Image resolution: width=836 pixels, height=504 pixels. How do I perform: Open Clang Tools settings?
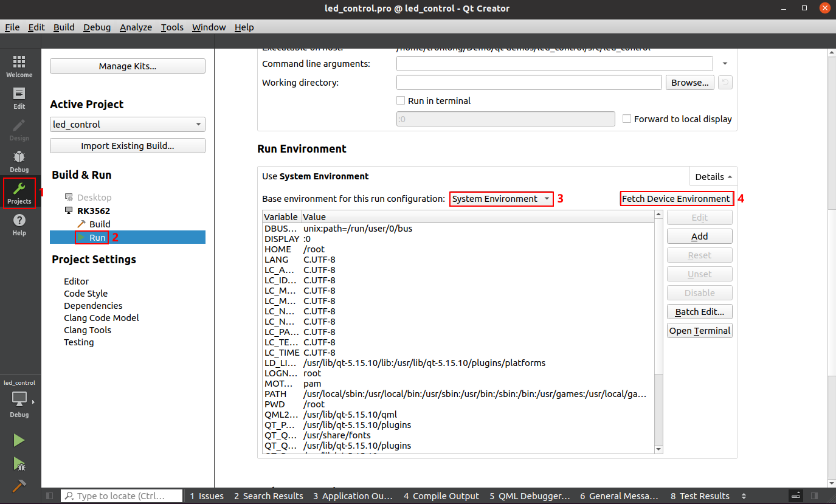(x=88, y=330)
